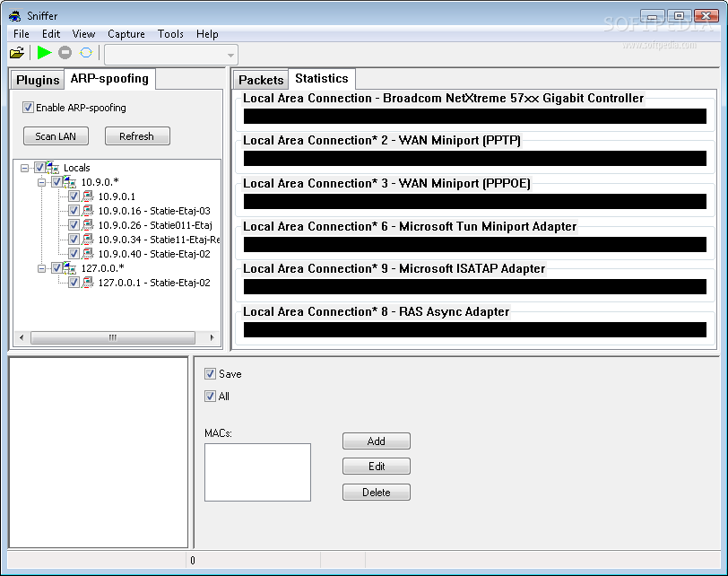The height and width of the screenshot is (576, 728).
Task: Click the empty bottom-left list panel
Action: [99, 452]
